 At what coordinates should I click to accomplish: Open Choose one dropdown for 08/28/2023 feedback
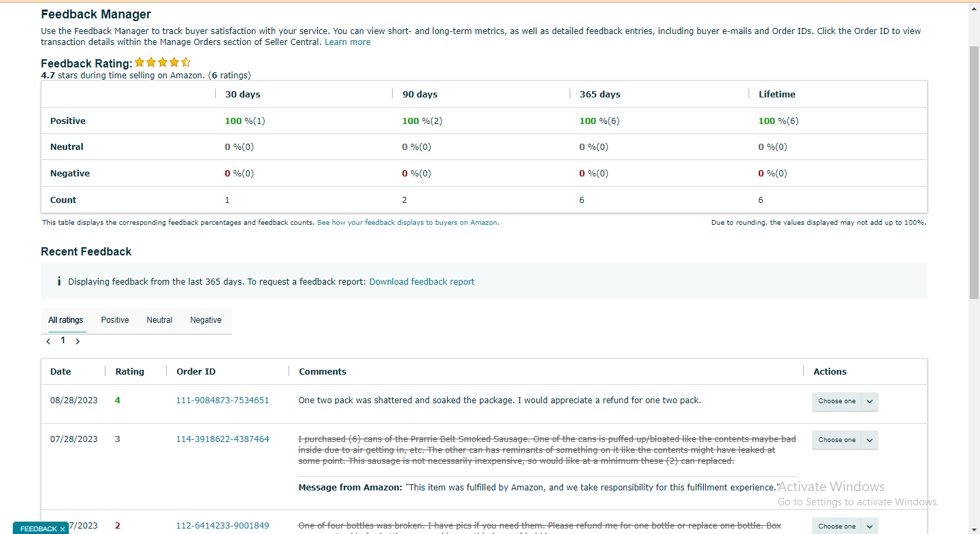845,402
